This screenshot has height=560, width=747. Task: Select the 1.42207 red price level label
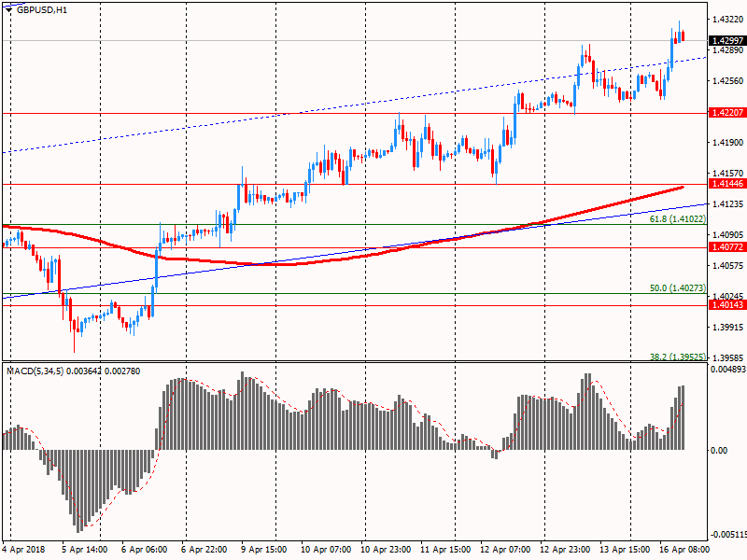[727, 113]
